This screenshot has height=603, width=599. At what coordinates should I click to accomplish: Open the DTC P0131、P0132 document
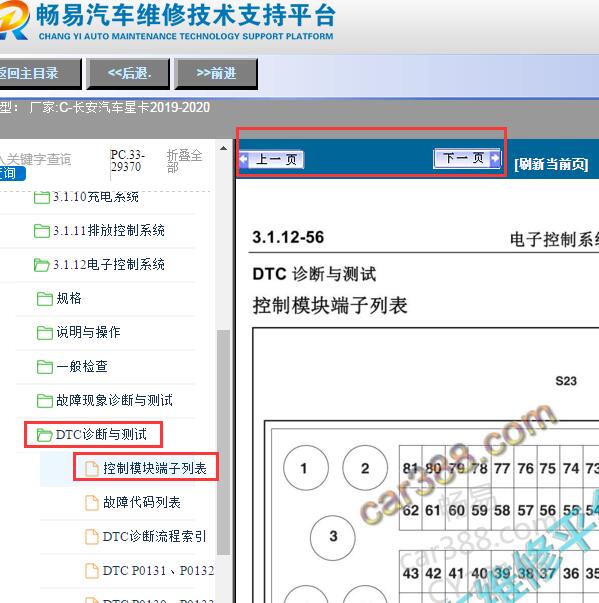[x=158, y=570]
